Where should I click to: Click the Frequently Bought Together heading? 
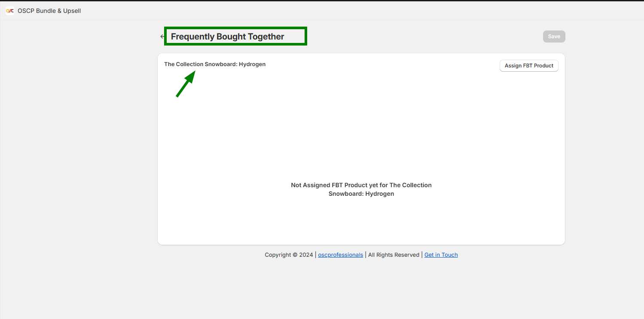(227, 36)
